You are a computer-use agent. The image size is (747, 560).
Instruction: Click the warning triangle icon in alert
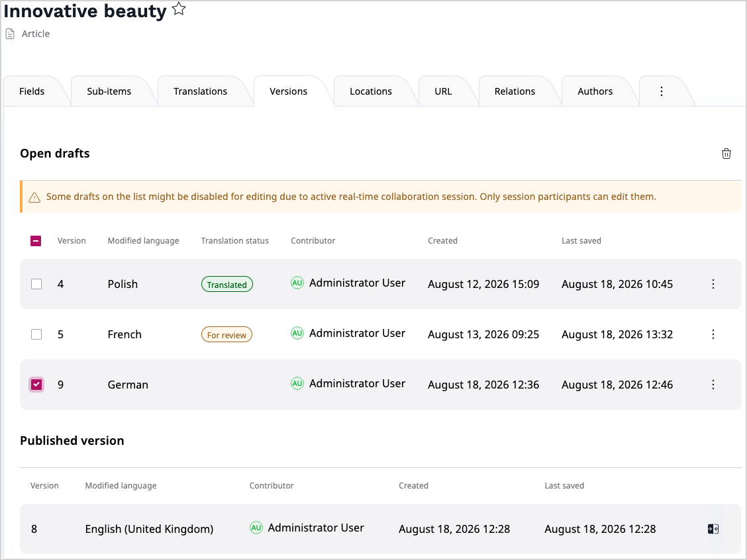[34, 197]
